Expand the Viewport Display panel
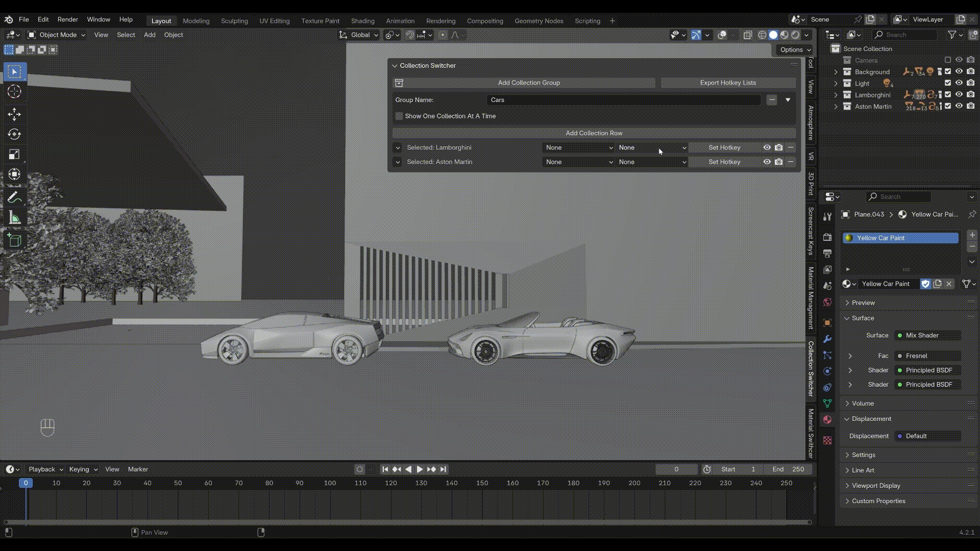 click(x=875, y=486)
